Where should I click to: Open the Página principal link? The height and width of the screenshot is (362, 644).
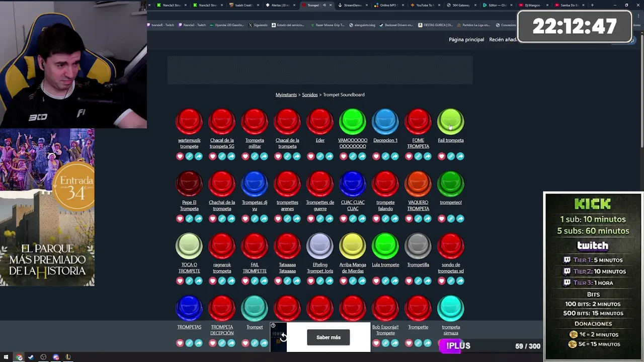coord(466,40)
